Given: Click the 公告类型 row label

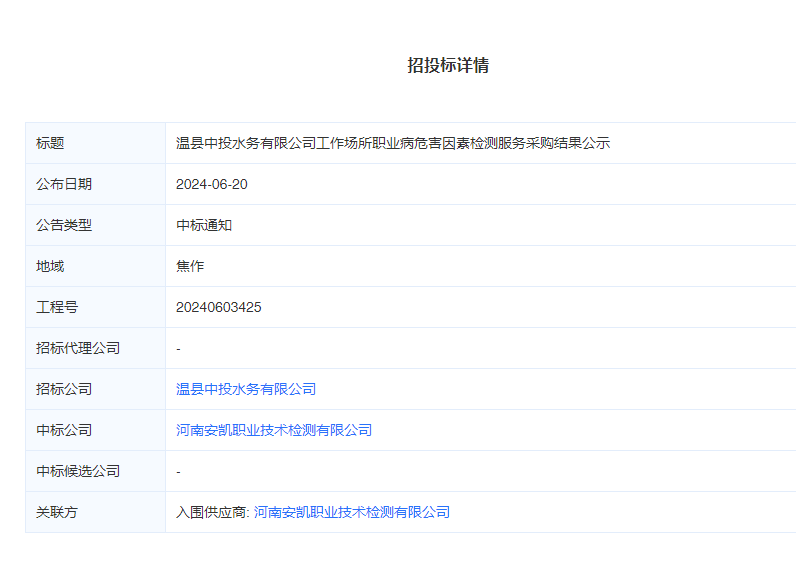Looking at the screenshot, I should pyautogui.click(x=64, y=225).
